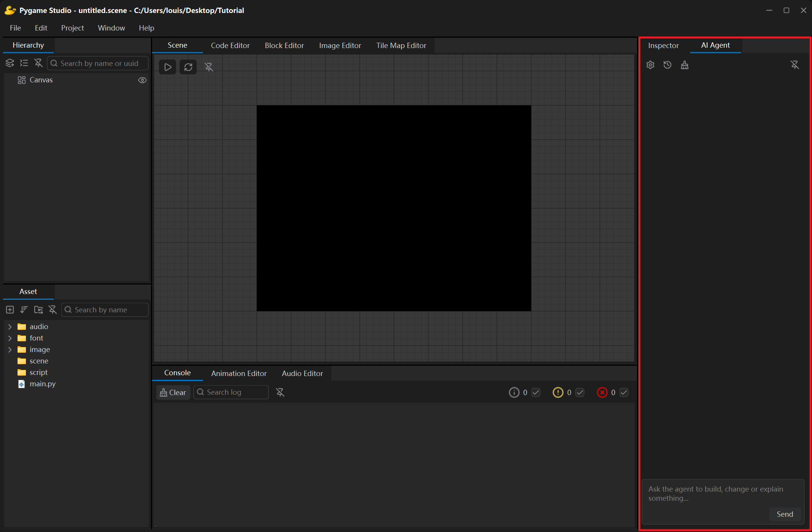
Task: Toggle the pin icon in Console toolbar
Action: point(280,392)
